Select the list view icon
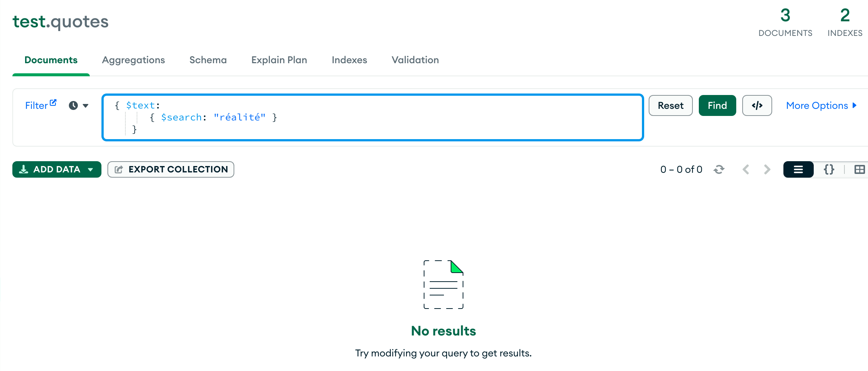 [798, 169]
